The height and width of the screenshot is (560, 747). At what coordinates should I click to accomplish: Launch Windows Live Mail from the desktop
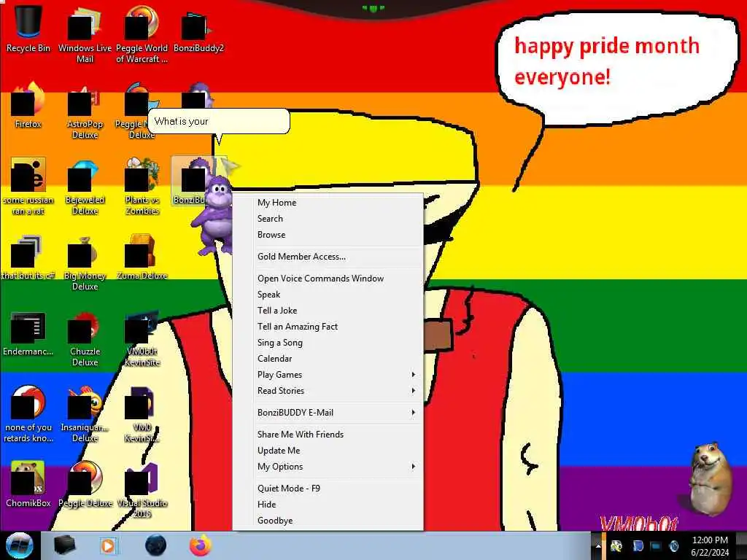coord(85,34)
